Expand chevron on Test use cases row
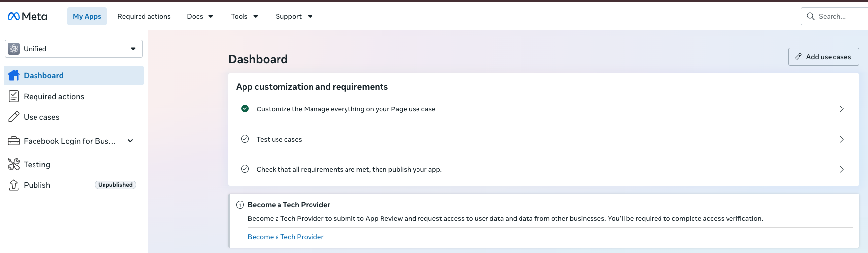 point(842,139)
